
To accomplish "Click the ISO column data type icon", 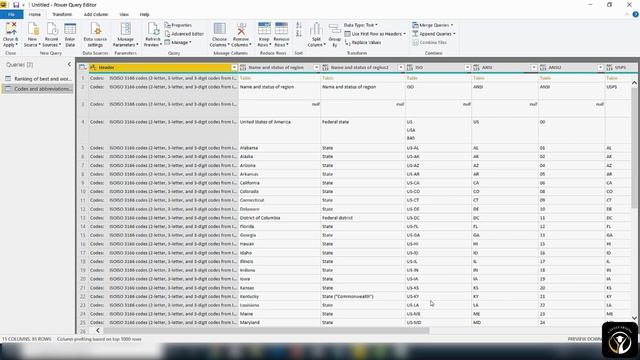I will coord(409,67).
